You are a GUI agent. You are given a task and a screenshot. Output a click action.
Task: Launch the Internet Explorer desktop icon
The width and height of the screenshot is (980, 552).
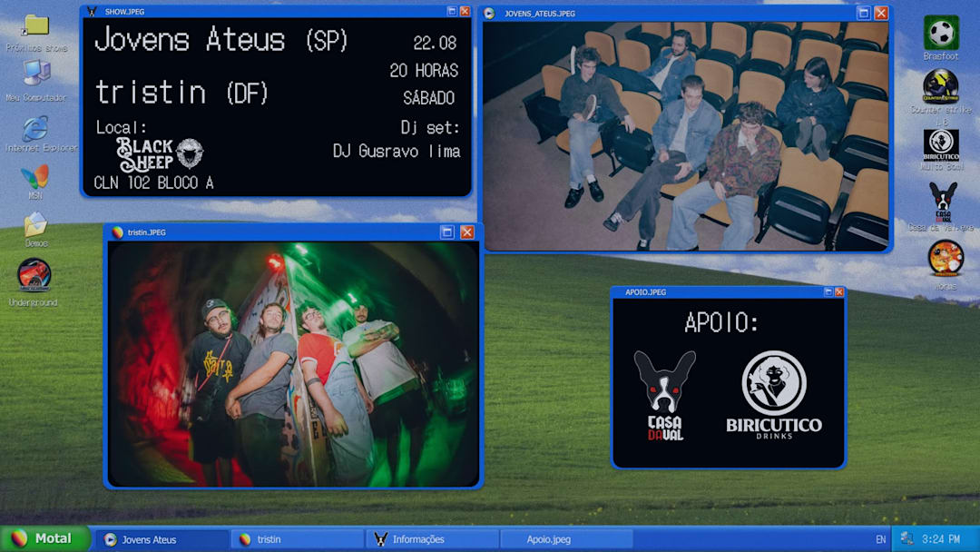point(35,128)
